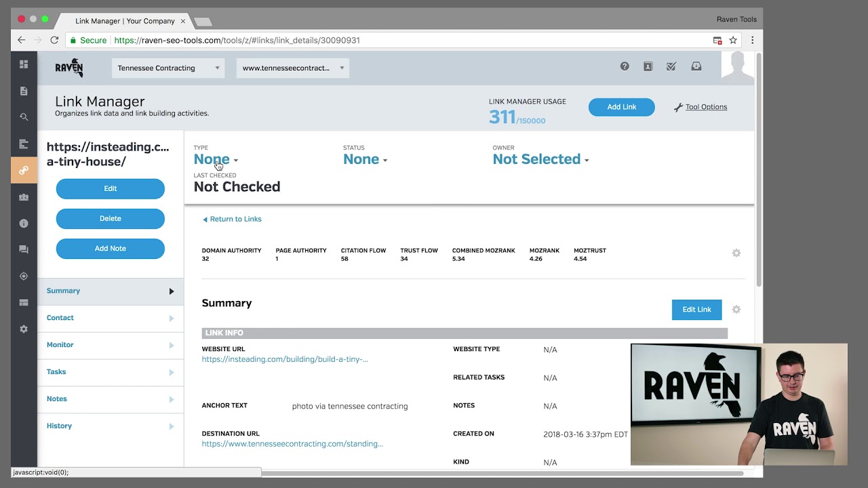Switch to the Contact section
This screenshot has height=488, width=868.
(x=111, y=318)
